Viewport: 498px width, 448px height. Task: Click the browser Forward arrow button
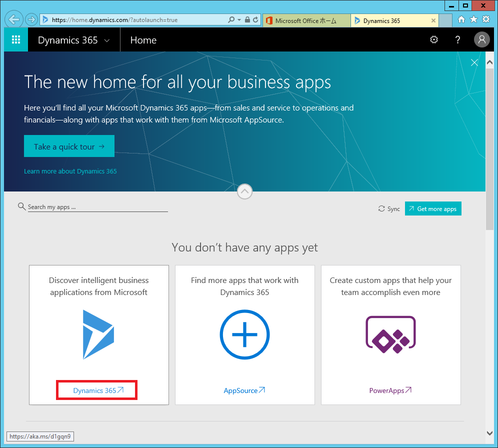pyautogui.click(x=31, y=19)
